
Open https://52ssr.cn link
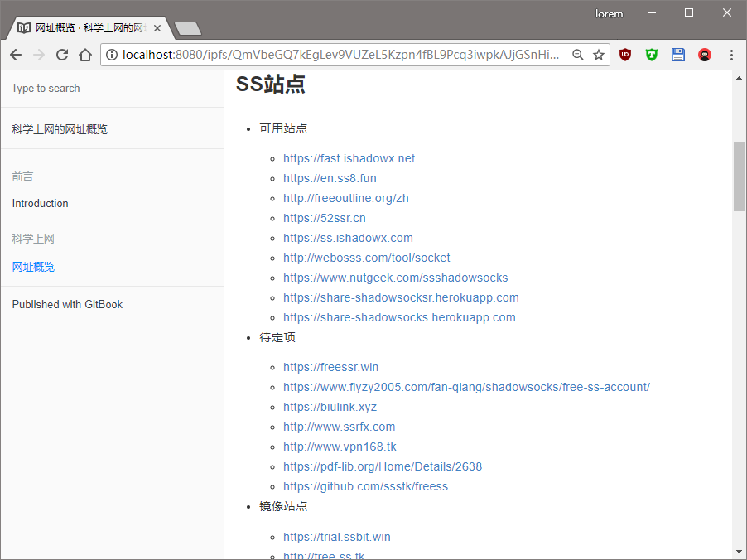coord(325,218)
